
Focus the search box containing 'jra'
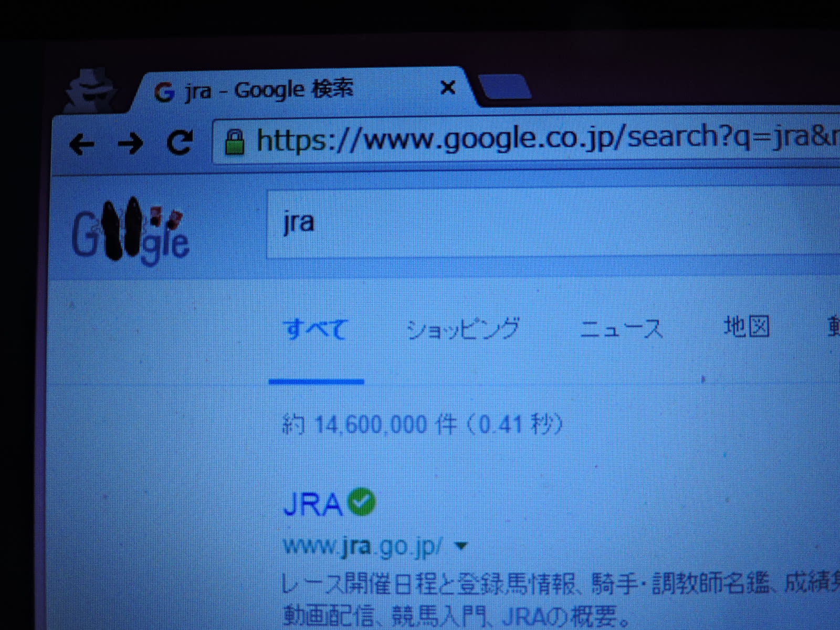[x=553, y=224]
